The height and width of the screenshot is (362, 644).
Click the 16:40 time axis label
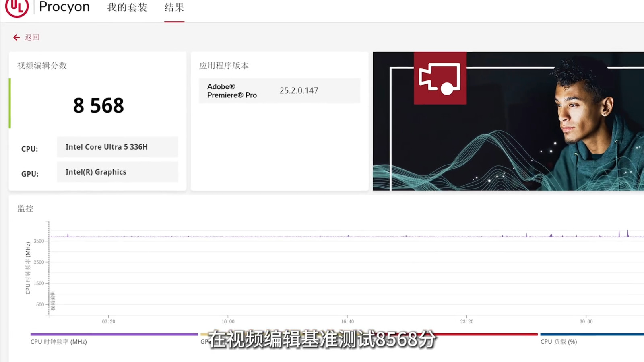(x=347, y=321)
